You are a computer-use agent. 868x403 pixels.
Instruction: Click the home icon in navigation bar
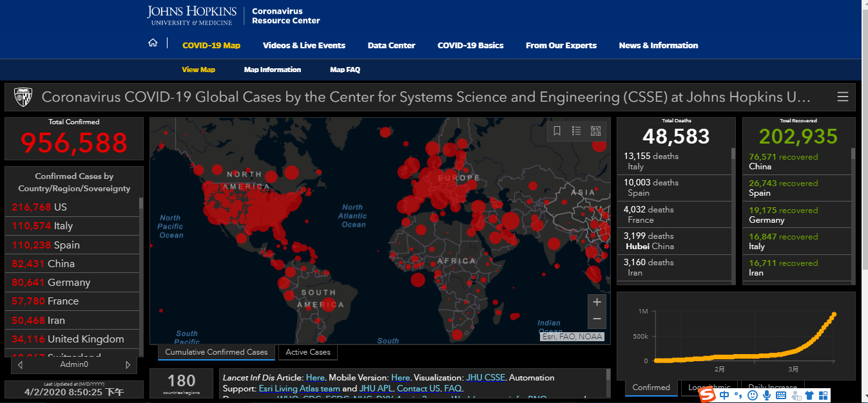tap(153, 43)
